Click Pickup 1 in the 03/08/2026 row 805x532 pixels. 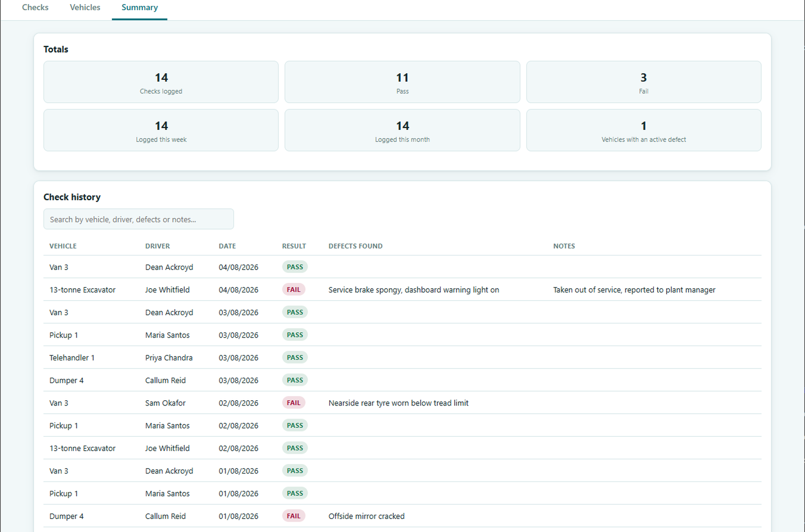pyautogui.click(x=63, y=335)
